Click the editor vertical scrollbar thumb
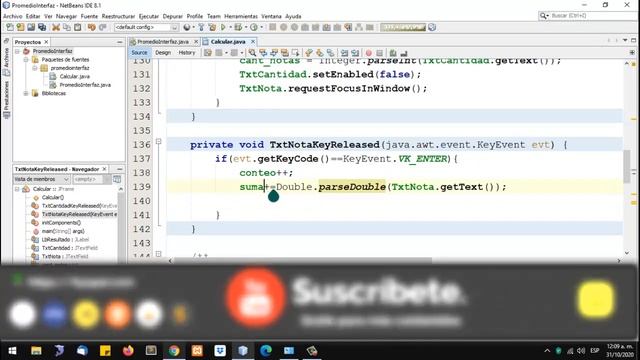Screen dimensions: 640x360 627,166
